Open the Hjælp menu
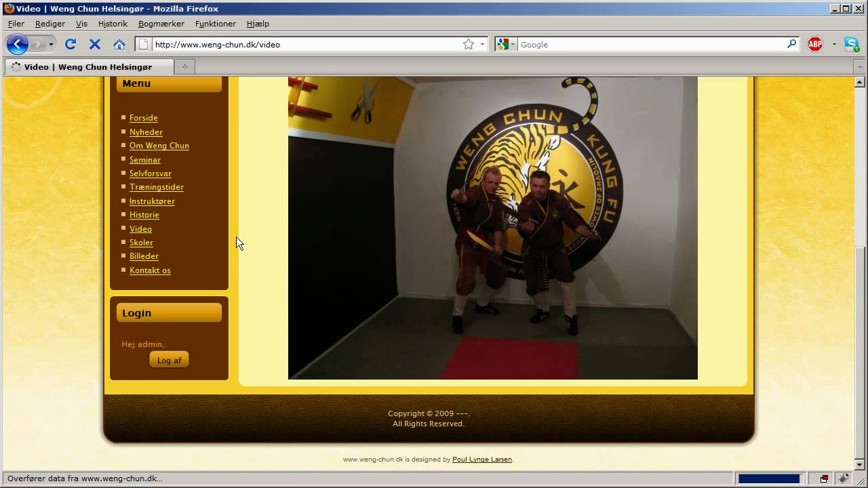 (258, 24)
